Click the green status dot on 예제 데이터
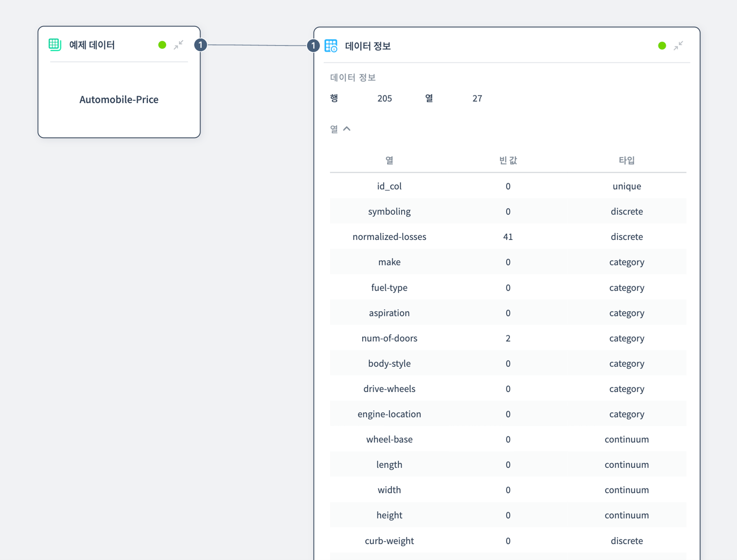The image size is (737, 560). pyautogui.click(x=162, y=45)
